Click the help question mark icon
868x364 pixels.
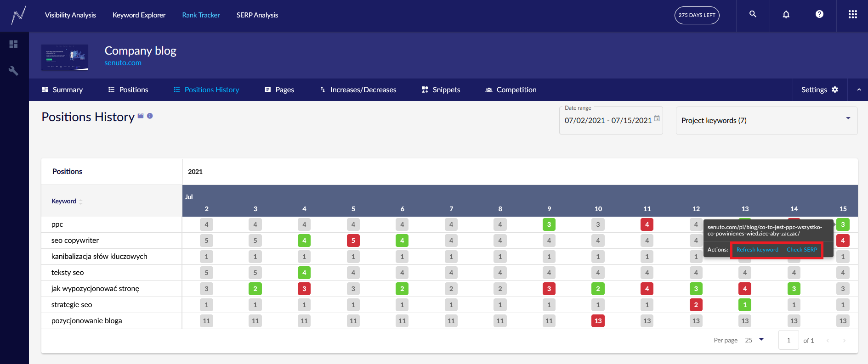[819, 14]
